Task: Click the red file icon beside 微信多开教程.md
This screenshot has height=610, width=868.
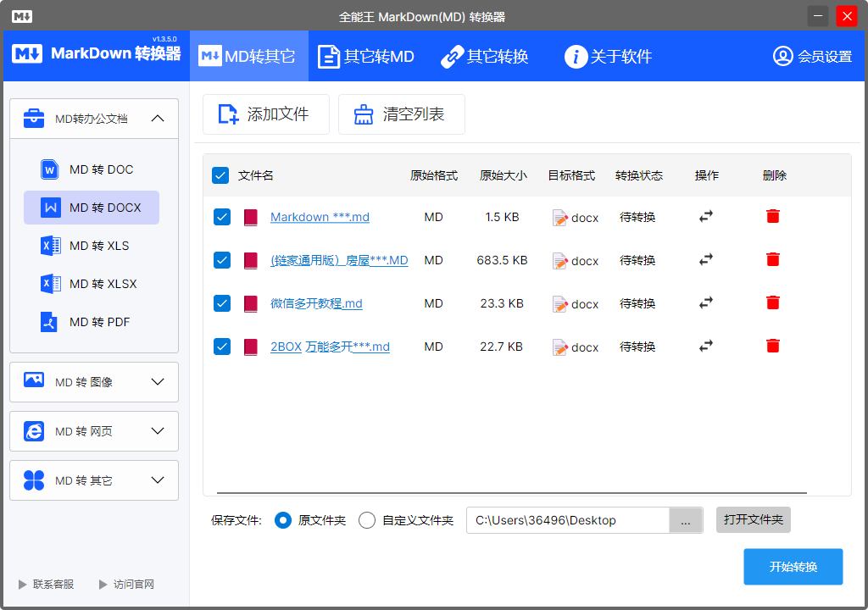Action: [x=251, y=303]
